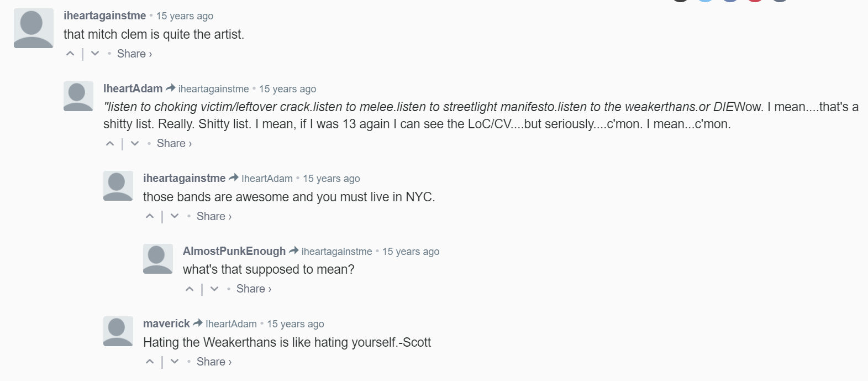Downvote AlmostPunkEnough's comment
The height and width of the screenshot is (381, 868).
(214, 289)
